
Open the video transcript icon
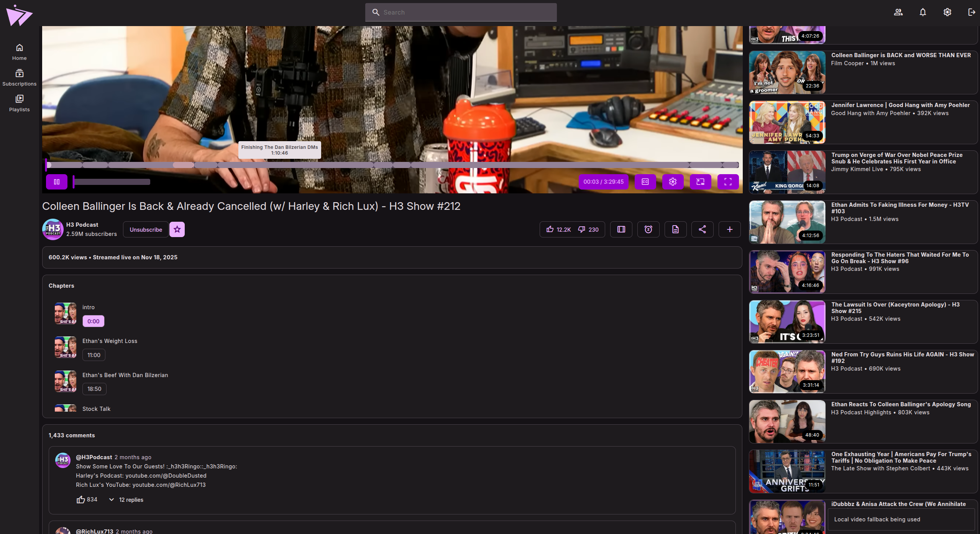pos(675,229)
